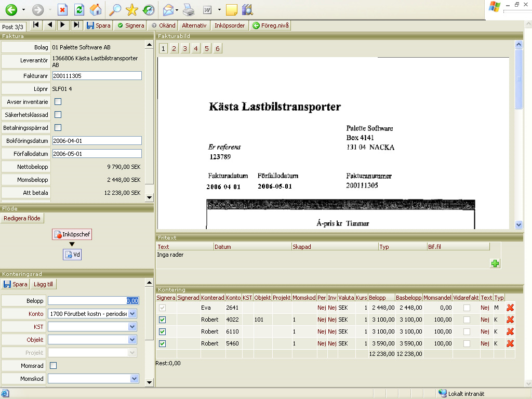Click the Konteringsrad panel scroll down arrow
The height and width of the screenshot is (399, 532).
pyautogui.click(x=149, y=382)
